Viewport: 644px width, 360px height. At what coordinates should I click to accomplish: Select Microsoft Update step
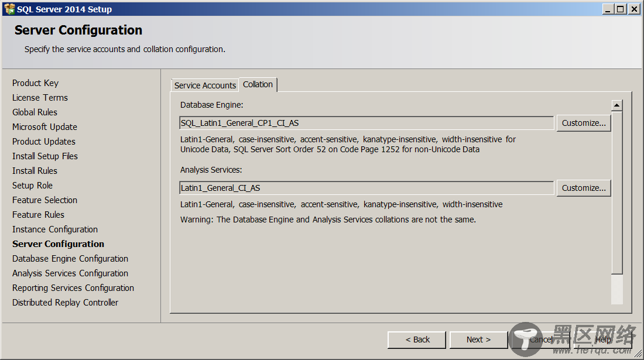point(44,127)
